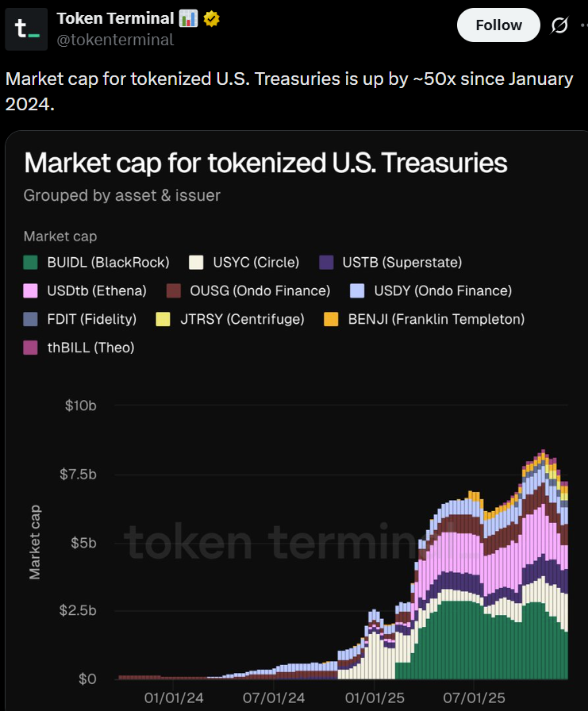The height and width of the screenshot is (711, 588).
Task: Click the gold verified badge
Action: (209, 18)
